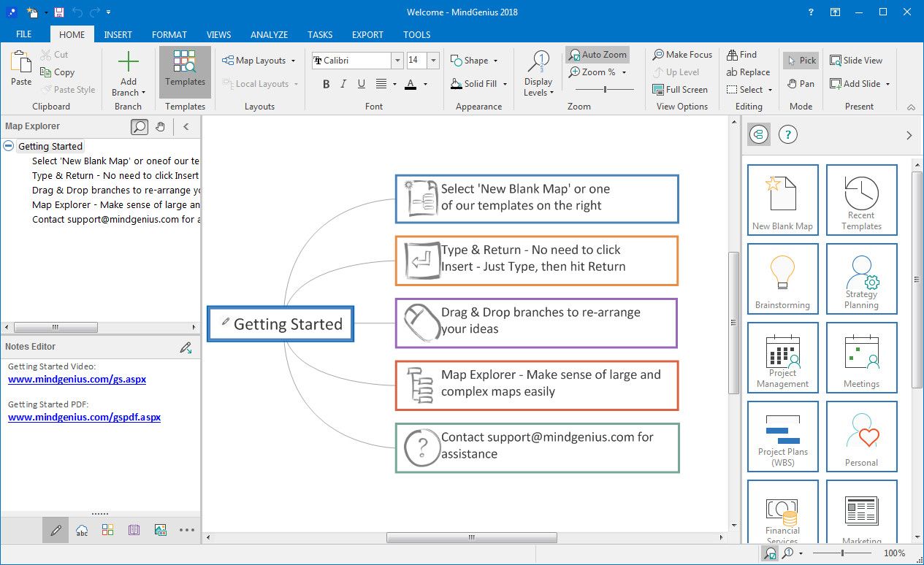Open the font name Calibri dropdown

pos(397,61)
